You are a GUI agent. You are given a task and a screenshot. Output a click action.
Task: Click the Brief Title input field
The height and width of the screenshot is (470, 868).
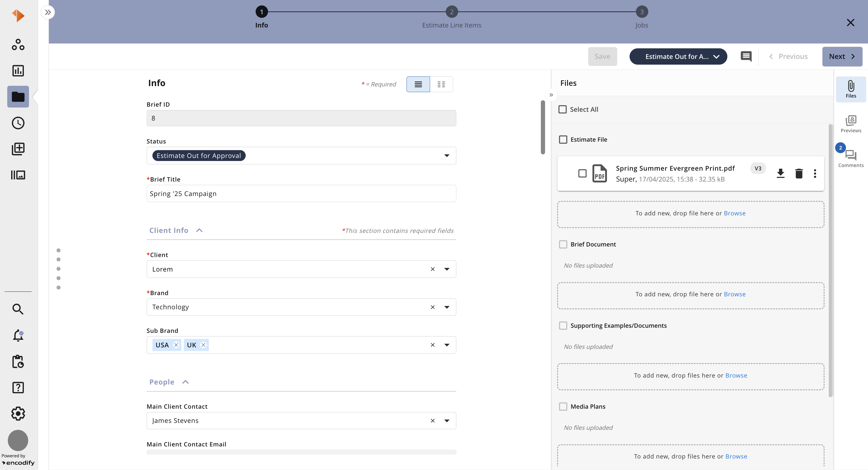click(301, 194)
